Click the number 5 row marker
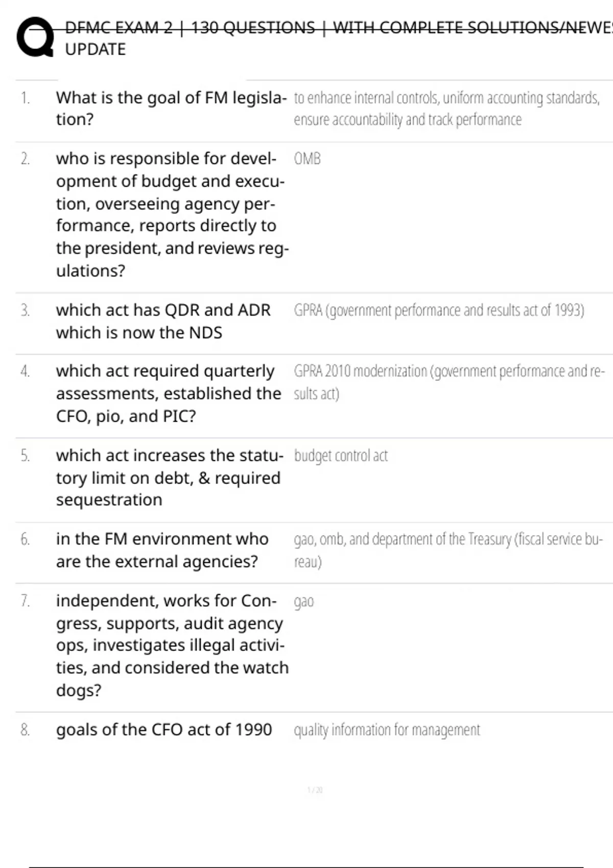Image resolution: width=613 pixels, height=868 pixels. pyautogui.click(x=25, y=455)
